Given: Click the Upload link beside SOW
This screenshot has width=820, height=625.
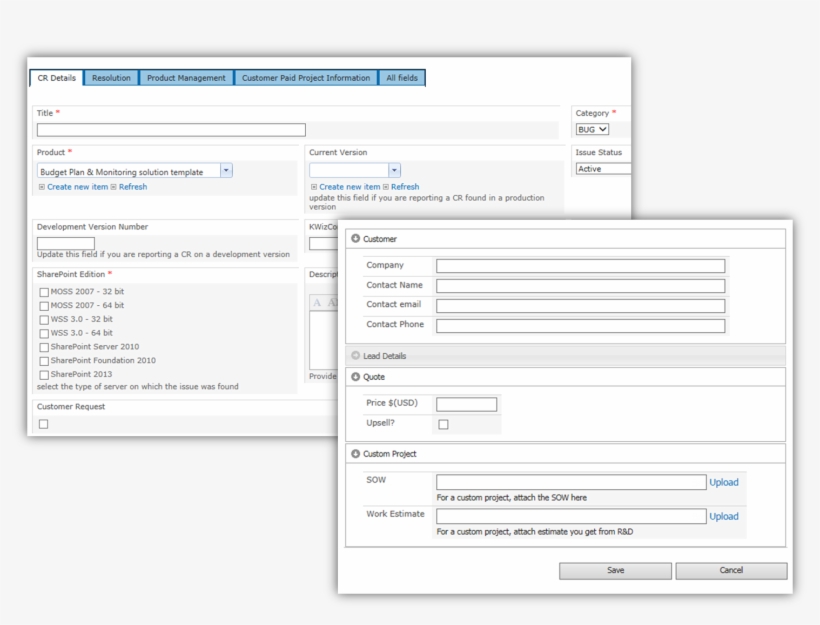Looking at the screenshot, I should click(x=722, y=483).
